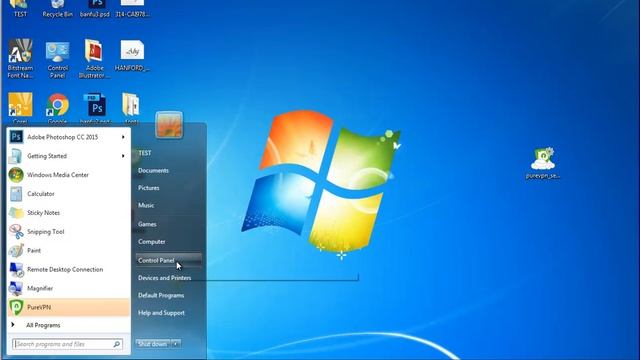Open Computer from the Start menu
Viewport: 640px width, 360px height.
coord(152,242)
